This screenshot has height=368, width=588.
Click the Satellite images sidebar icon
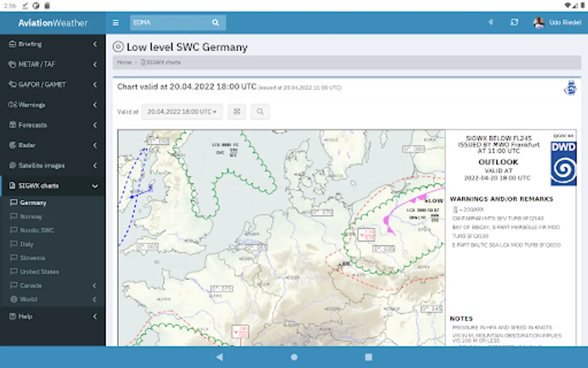[13, 166]
